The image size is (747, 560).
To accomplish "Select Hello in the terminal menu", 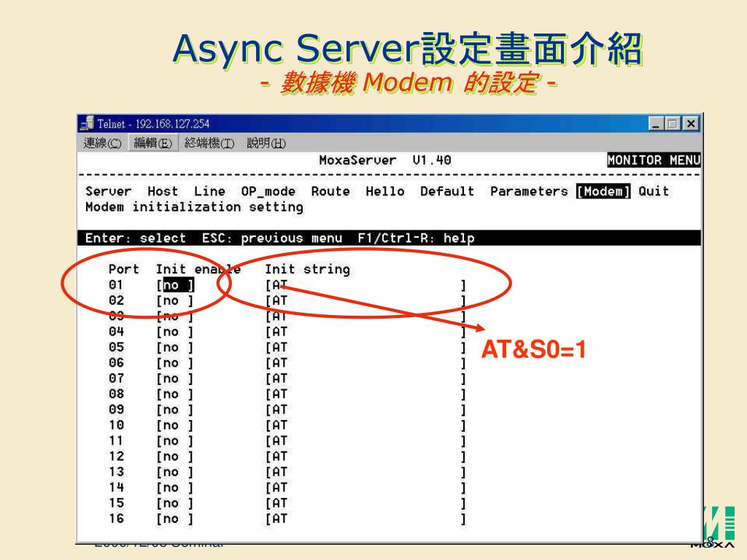I will [x=385, y=192].
